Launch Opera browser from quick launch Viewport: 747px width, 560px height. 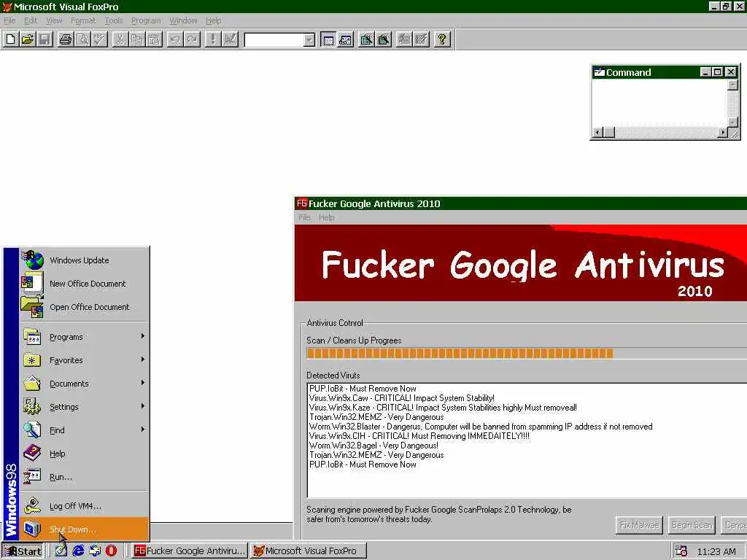pos(112,551)
